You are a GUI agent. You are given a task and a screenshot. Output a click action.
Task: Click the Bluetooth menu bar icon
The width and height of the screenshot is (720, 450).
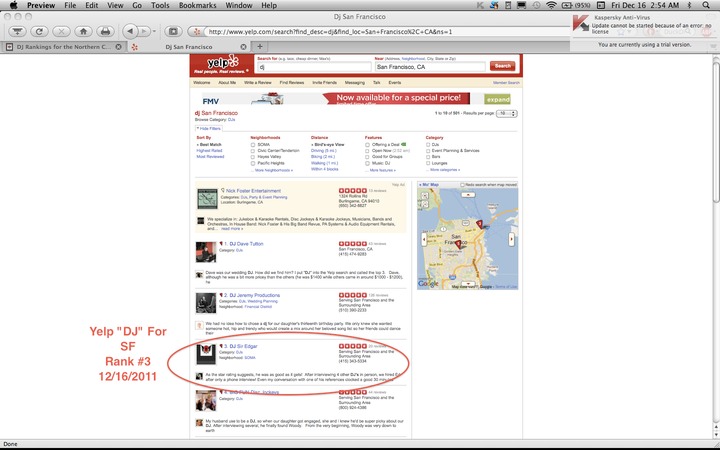[689, 6]
